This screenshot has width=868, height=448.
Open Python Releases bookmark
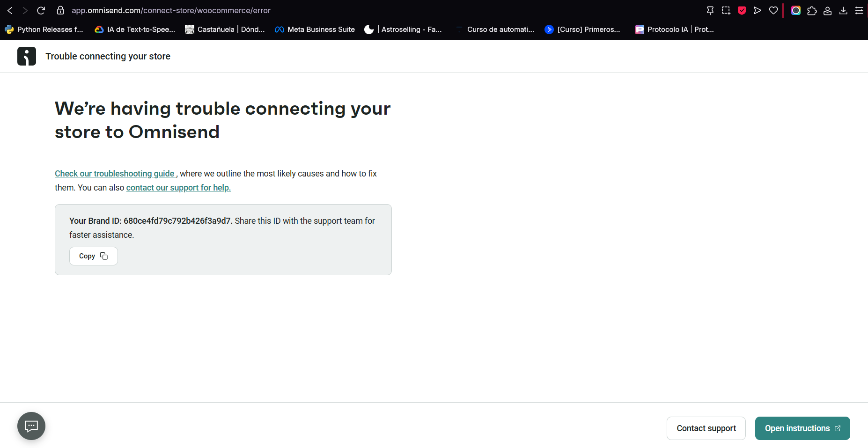point(44,29)
